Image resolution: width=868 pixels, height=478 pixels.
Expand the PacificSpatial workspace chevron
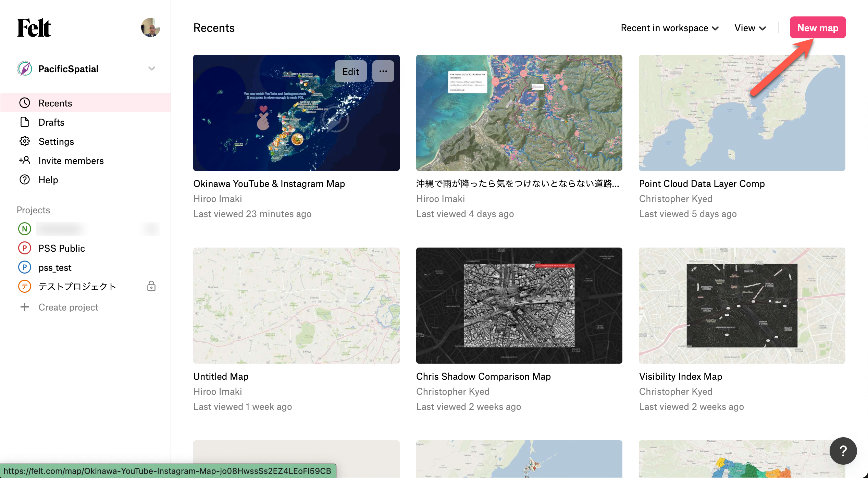click(152, 69)
